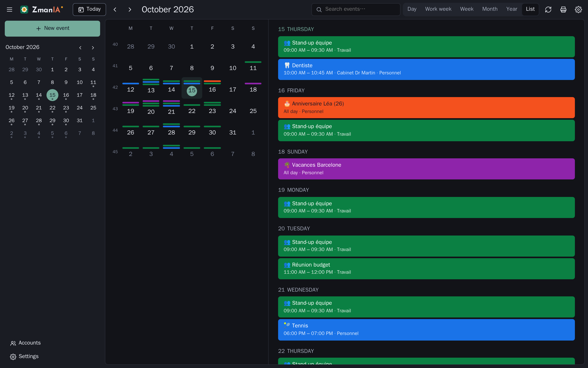Open the Réunion budget event

click(426, 269)
